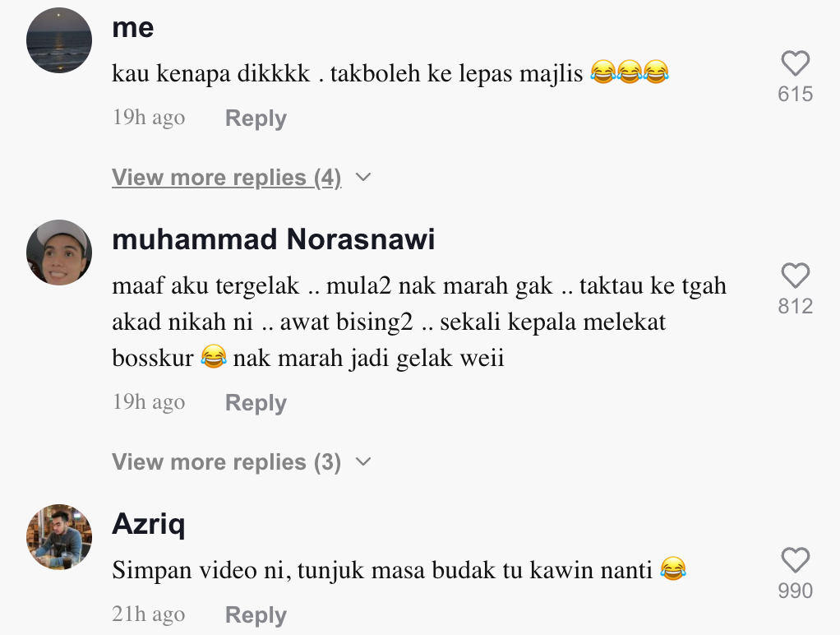Viewport: 840px width, 635px height.
Task: Click the 812 likes count
Action: point(796,306)
